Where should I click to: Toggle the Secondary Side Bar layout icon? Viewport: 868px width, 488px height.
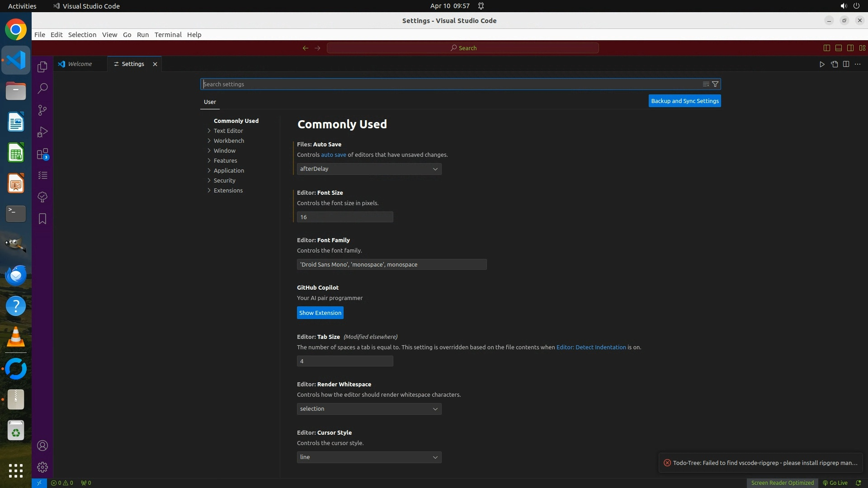pos(850,48)
